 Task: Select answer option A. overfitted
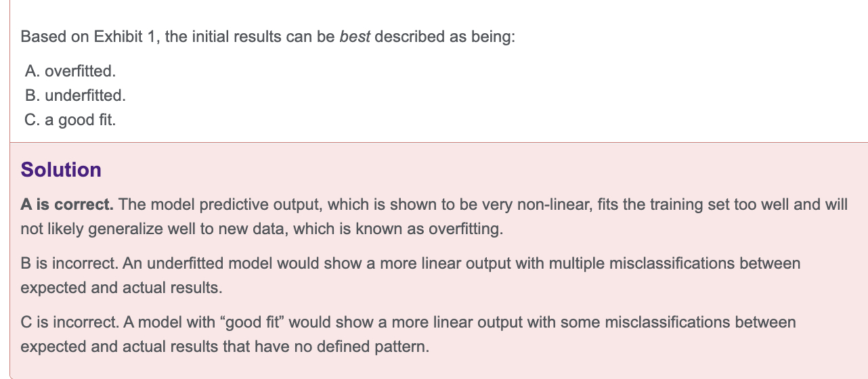point(65,70)
